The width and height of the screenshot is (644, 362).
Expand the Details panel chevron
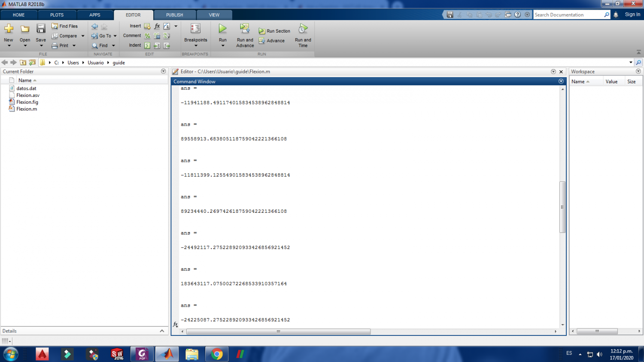(162, 331)
